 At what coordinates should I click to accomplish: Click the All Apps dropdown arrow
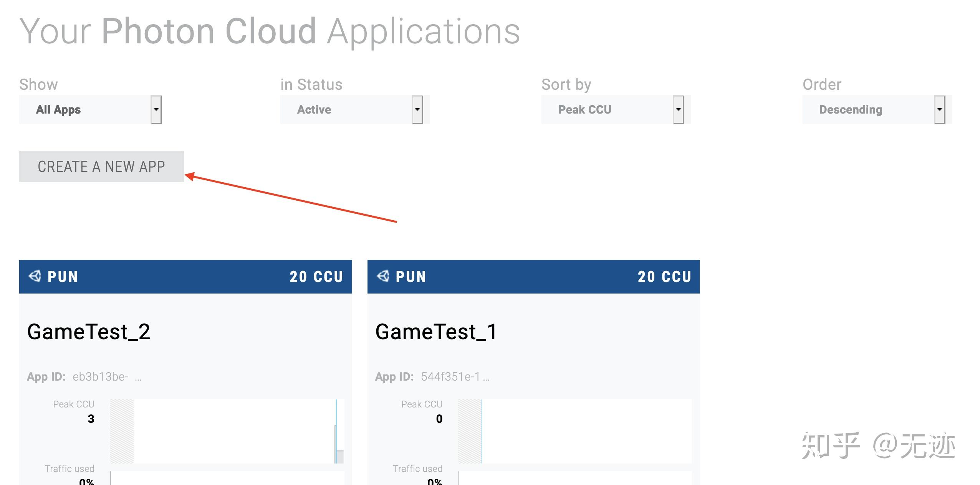click(156, 110)
